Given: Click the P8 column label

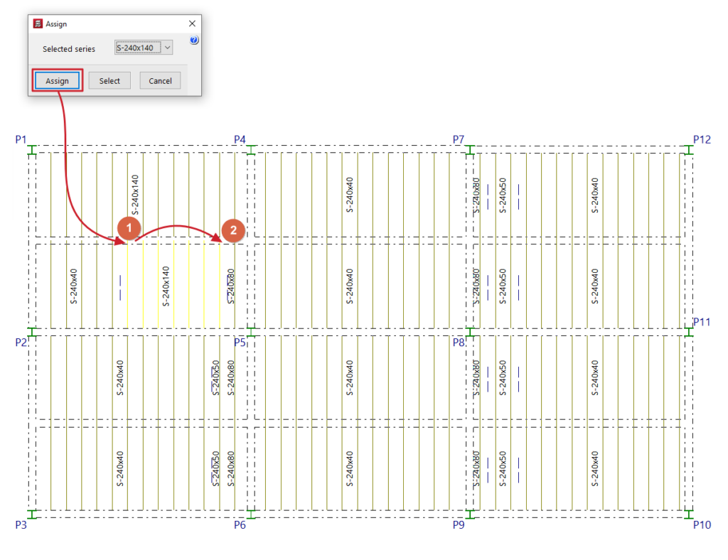Looking at the screenshot, I should tap(459, 343).
